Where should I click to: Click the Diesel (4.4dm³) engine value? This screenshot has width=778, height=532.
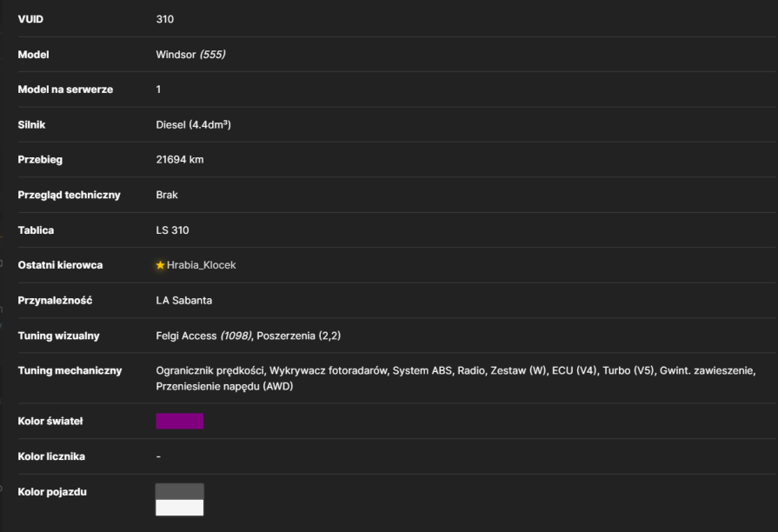(x=194, y=124)
